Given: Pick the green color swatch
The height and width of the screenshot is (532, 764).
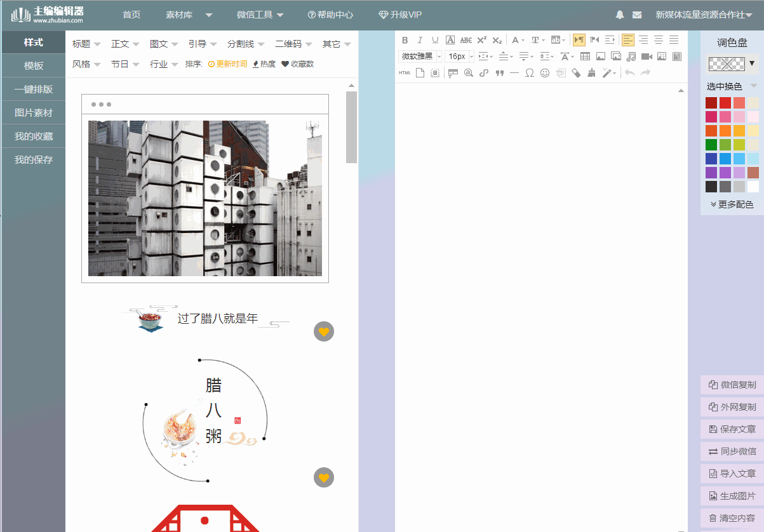Looking at the screenshot, I should (x=711, y=145).
